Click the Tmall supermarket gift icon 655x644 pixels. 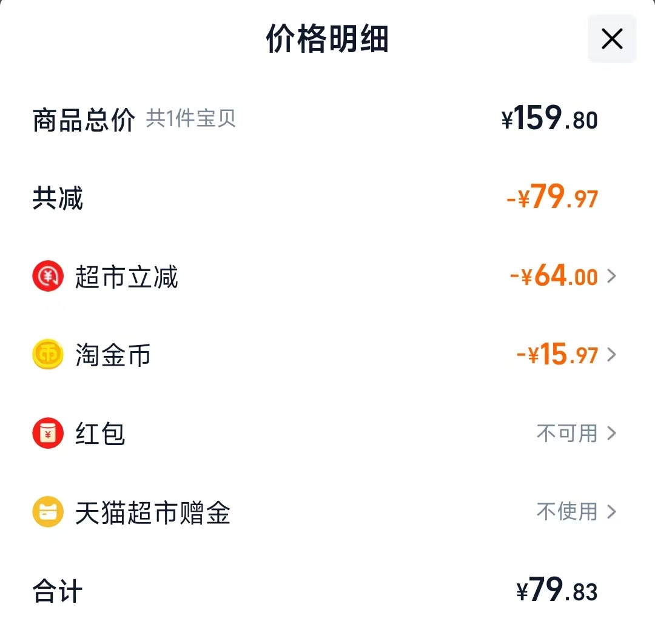pos(48,511)
